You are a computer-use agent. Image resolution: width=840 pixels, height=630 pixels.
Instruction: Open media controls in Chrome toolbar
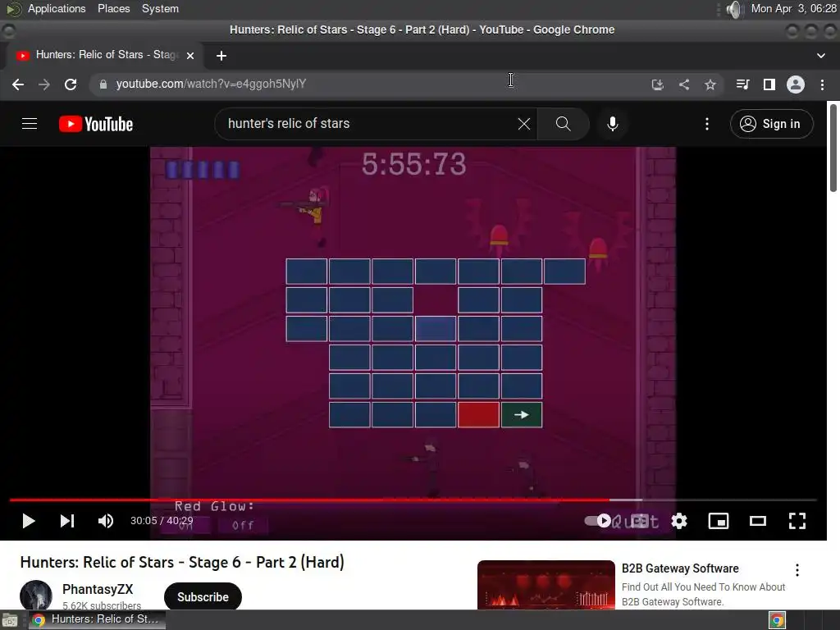[742, 84]
